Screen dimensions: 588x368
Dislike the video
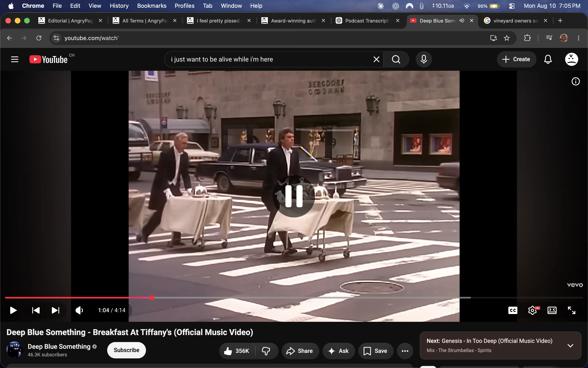point(266,351)
